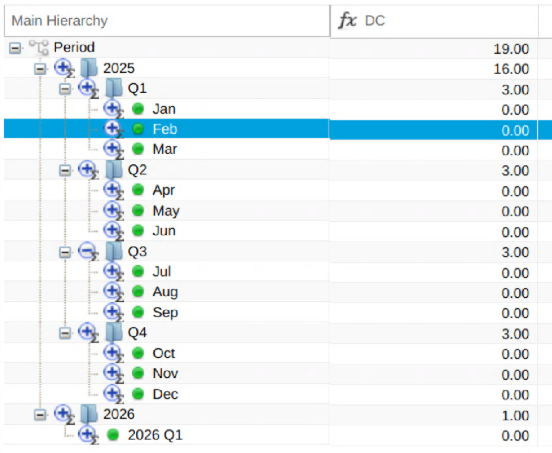
Task: Click the subtract aggregation icon on Q3
Action: click(88, 252)
